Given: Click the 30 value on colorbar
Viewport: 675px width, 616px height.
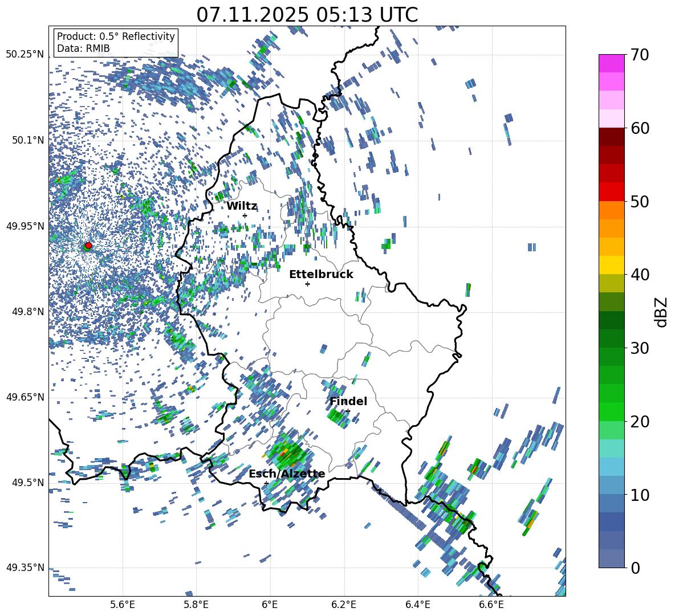Looking at the screenshot, I should coord(640,348).
